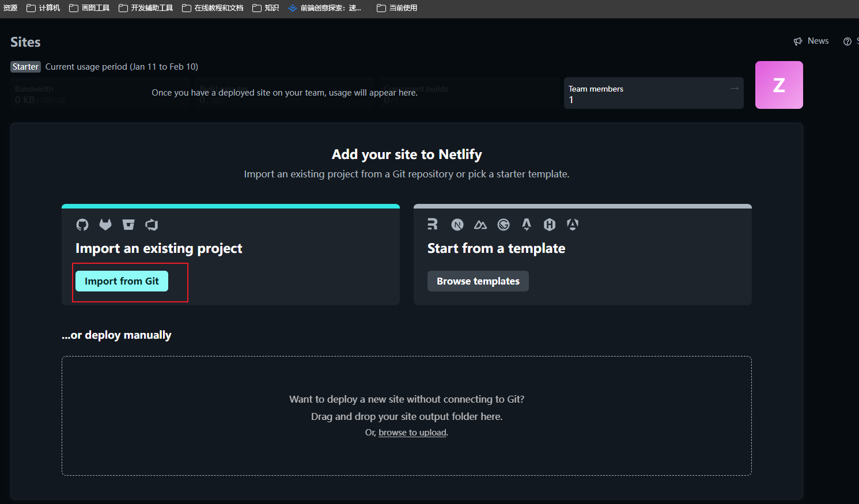This screenshot has height=504, width=859.
Task: Open the 前端创意探索 bookmark
Action: point(325,8)
